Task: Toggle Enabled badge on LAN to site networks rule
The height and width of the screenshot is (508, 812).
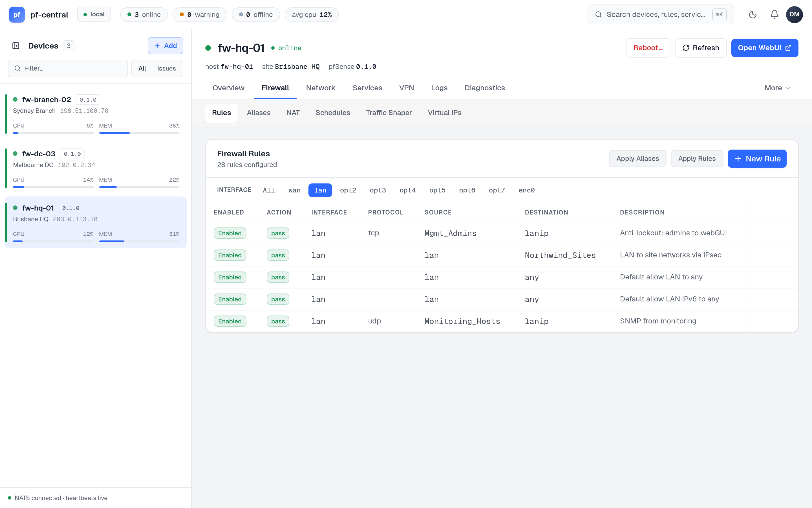Action: tap(230, 255)
